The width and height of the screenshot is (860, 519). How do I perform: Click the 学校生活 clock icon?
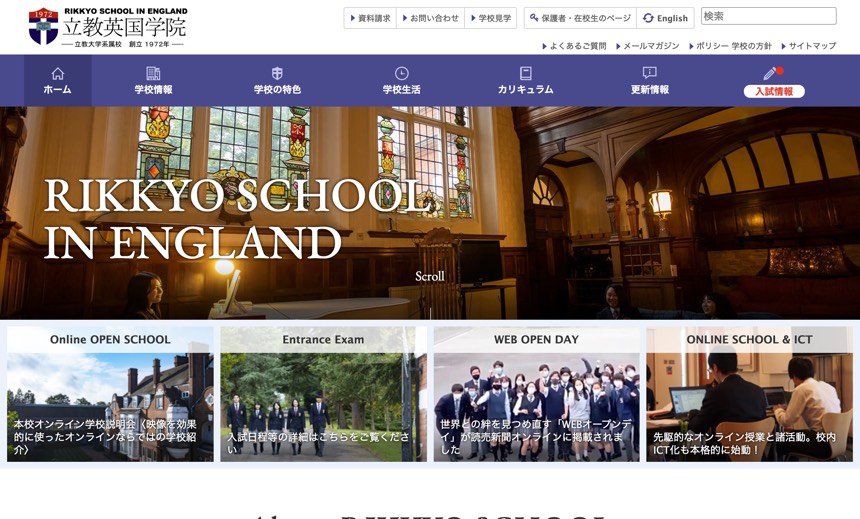(x=401, y=74)
